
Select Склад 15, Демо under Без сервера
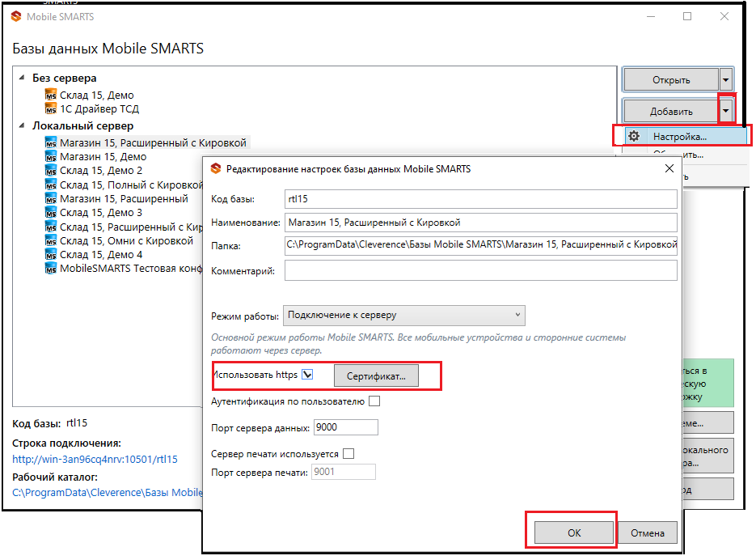pyautogui.click(x=96, y=95)
